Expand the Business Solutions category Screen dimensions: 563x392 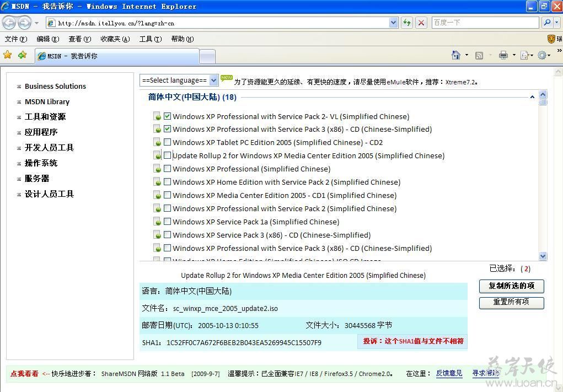[55, 86]
